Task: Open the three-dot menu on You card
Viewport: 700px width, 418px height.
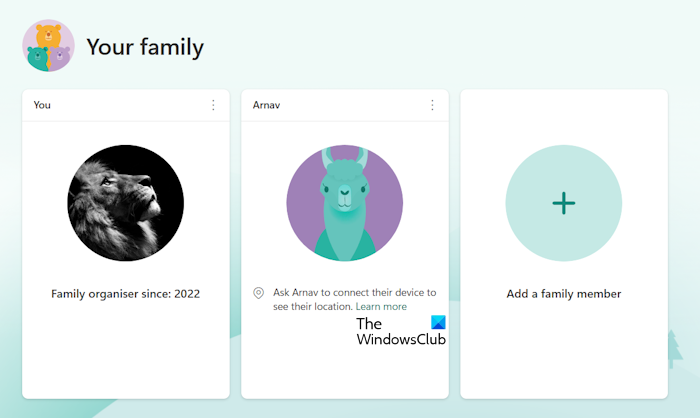Action: 213,105
